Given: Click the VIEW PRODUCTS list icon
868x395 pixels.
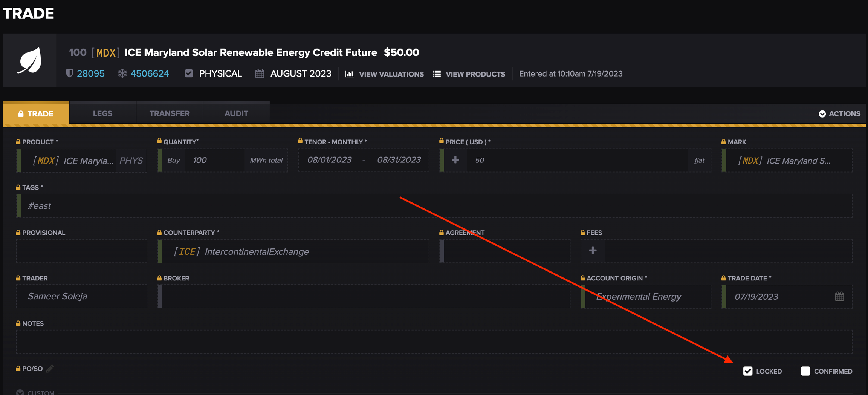Looking at the screenshot, I should tap(436, 73).
